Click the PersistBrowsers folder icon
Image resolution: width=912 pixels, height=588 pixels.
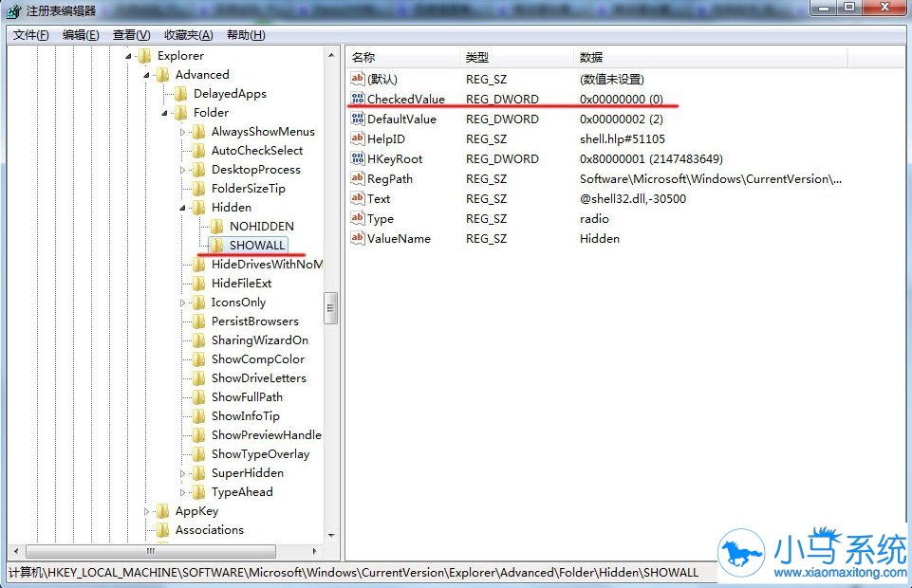click(x=199, y=322)
